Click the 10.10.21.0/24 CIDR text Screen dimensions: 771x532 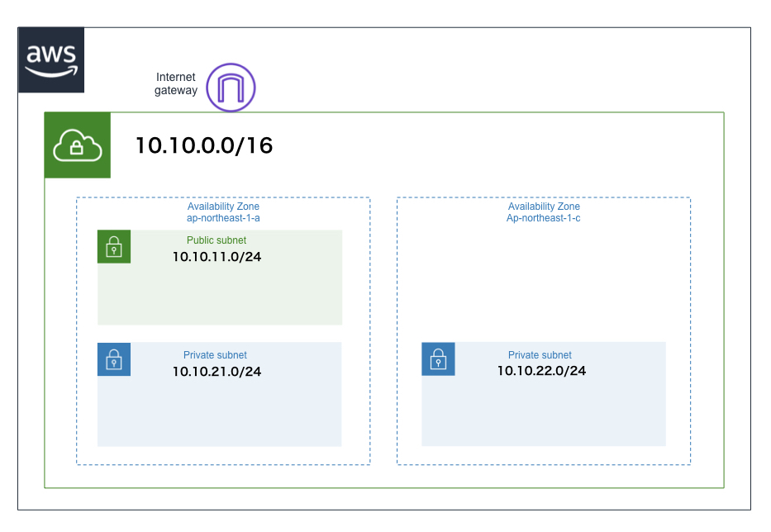[x=217, y=372]
